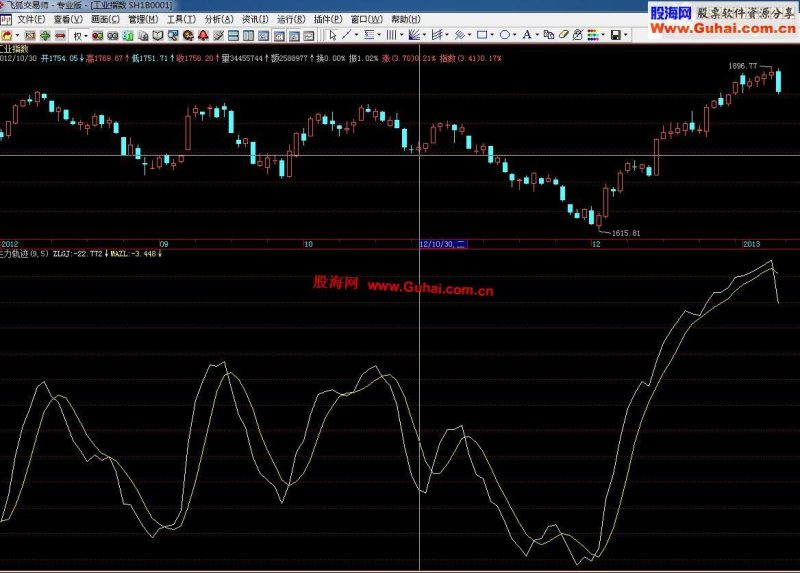Select the pitchfork lines drawing tool

tap(437, 35)
